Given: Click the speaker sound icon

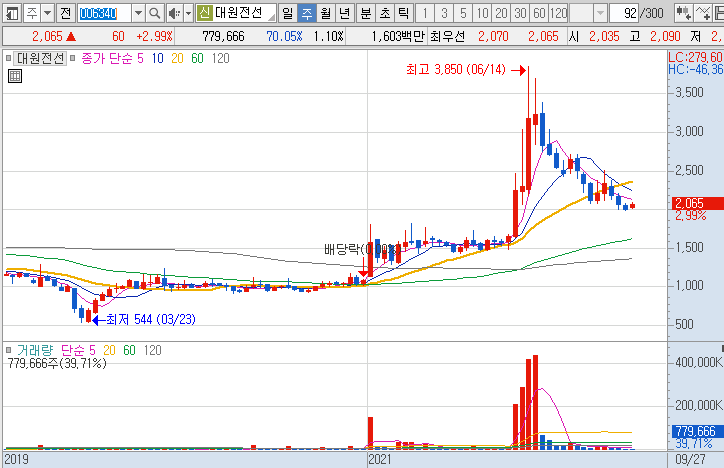Looking at the screenshot, I should coord(174,13).
